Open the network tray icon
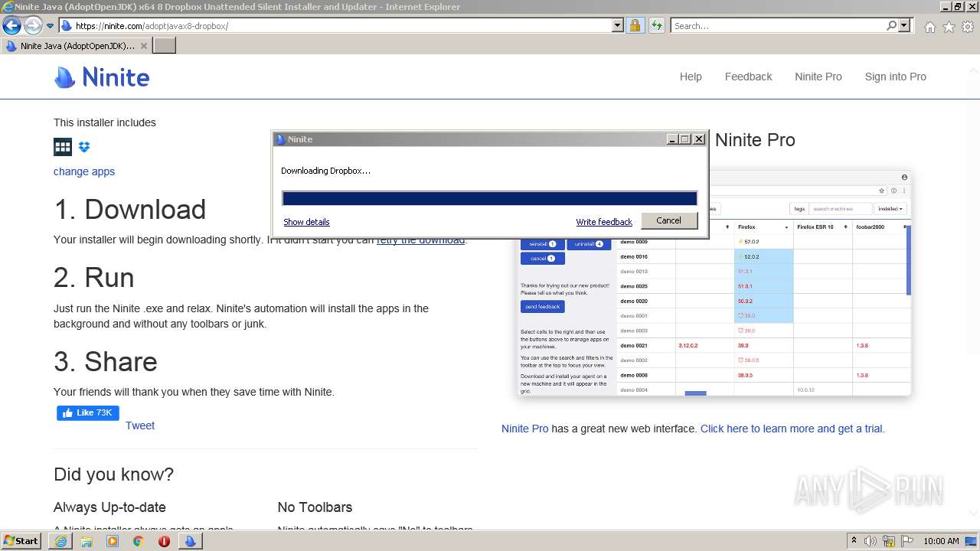 [x=890, y=541]
